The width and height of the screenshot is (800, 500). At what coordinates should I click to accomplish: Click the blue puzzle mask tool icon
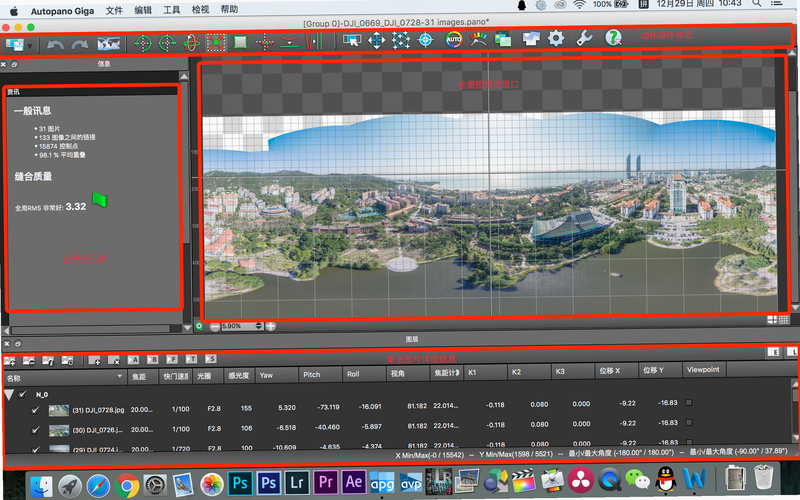531,38
